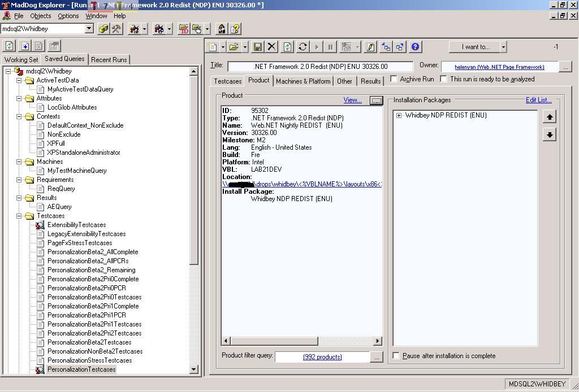Image resolution: width=579 pixels, height=392 pixels.
Task: Switch to the Testcases tab
Action: [227, 81]
